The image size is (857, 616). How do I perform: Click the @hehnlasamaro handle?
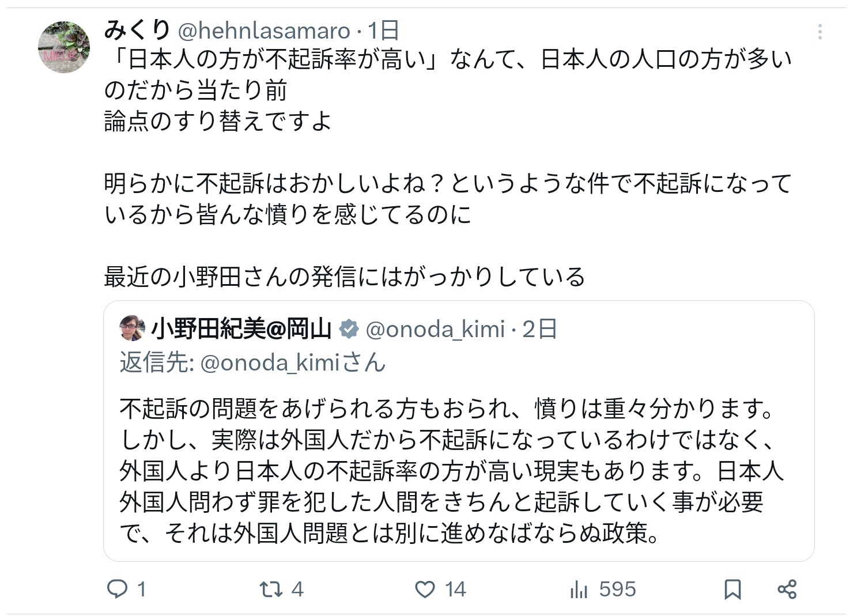click(263, 31)
